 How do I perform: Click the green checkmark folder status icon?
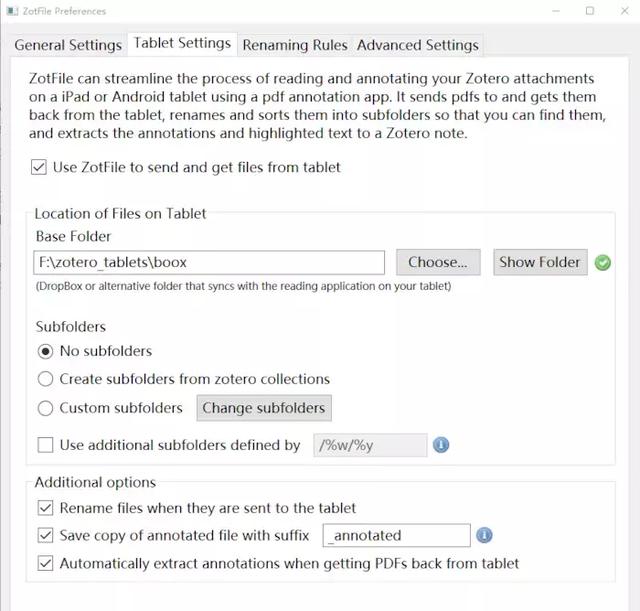602,262
